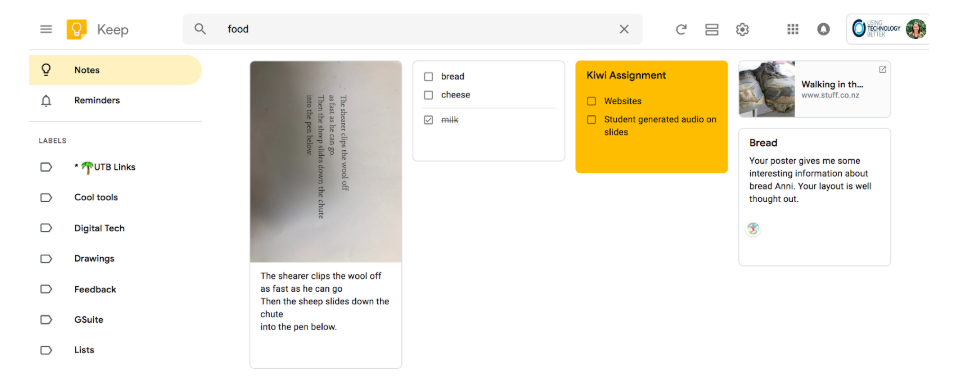
Task: Open the main menu hamburger icon
Action: [x=46, y=29]
